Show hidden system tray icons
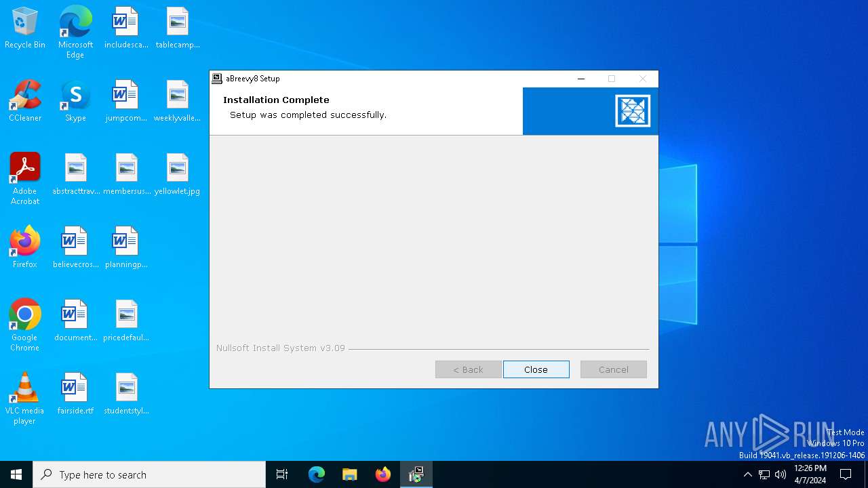Viewport: 868px width, 488px height. tap(747, 474)
